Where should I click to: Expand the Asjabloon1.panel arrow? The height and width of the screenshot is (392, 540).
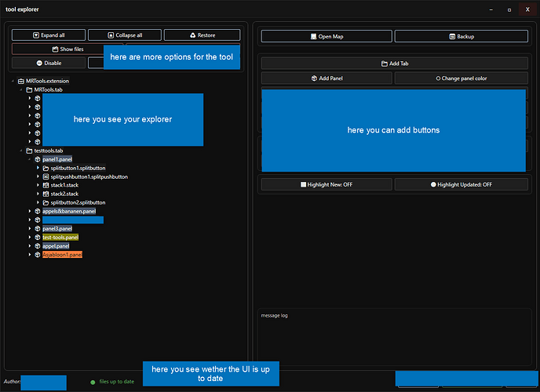30,255
